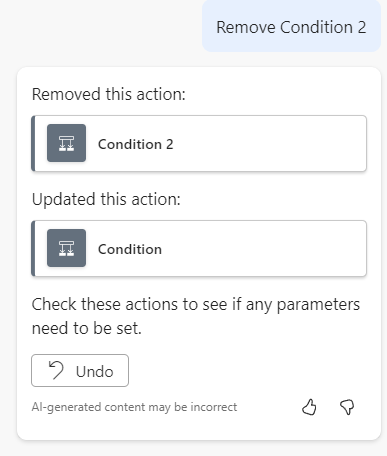Undo the removal of Condition 2
The image size is (387, 456).
coord(80,371)
